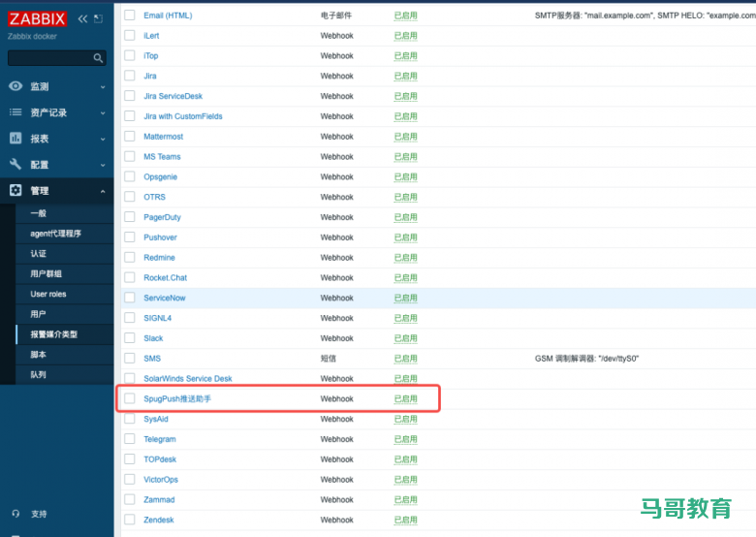Image resolution: width=756 pixels, height=537 pixels.
Task: Open 报警媒介类型 in the sidebar
Action: pos(53,334)
